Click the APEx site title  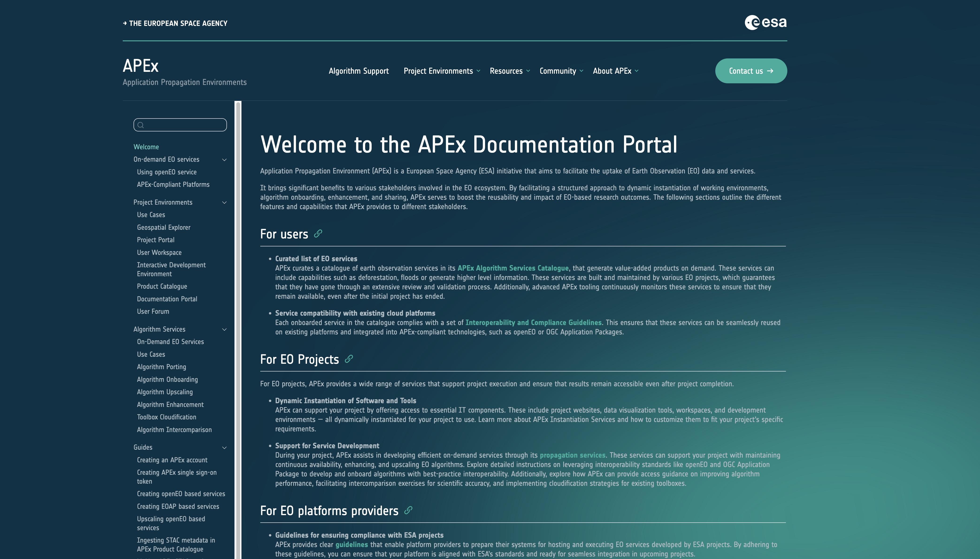point(141,66)
